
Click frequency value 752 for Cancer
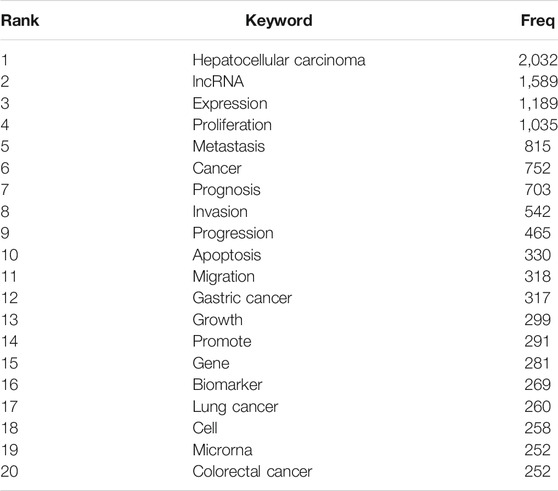click(537, 168)
